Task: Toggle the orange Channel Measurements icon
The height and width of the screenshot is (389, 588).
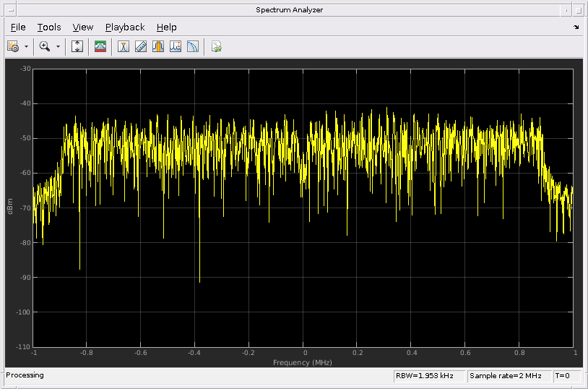Action: (x=158, y=46)
